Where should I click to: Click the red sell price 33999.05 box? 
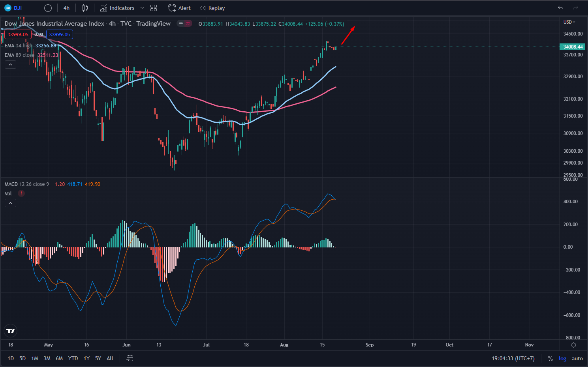pyautogui.click(x=18, y=35)
